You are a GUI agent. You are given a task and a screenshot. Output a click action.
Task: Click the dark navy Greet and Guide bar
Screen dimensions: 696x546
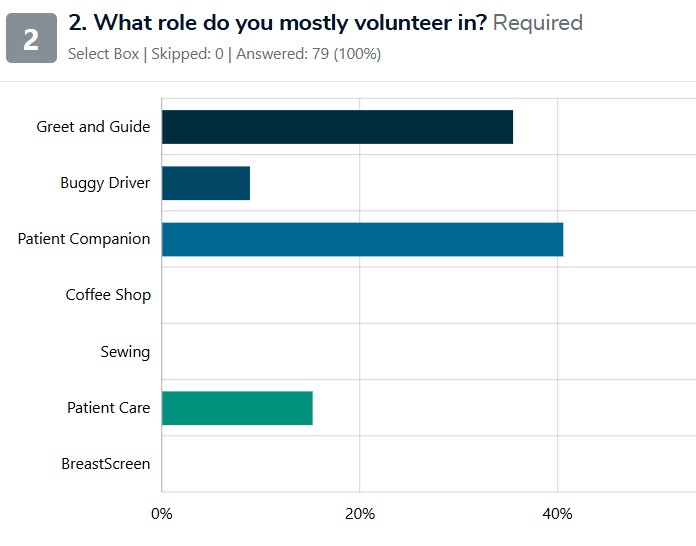(x=337, y=127)
